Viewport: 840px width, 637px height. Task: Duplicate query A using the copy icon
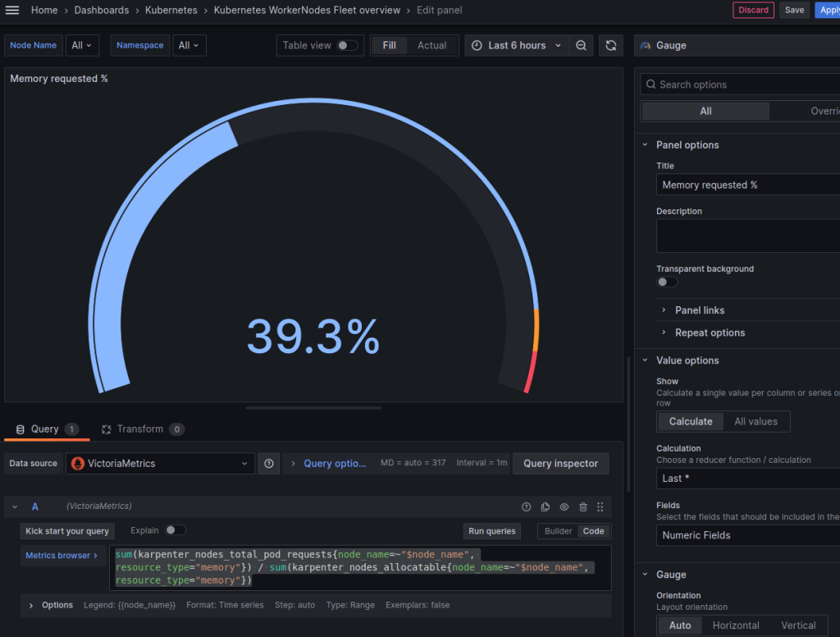point(545,506)
